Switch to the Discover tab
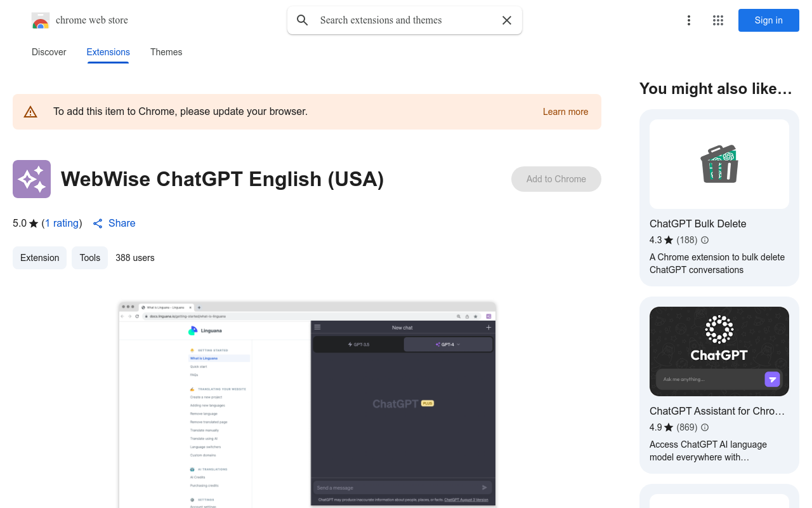812x508 pixels. coord(49,52)
